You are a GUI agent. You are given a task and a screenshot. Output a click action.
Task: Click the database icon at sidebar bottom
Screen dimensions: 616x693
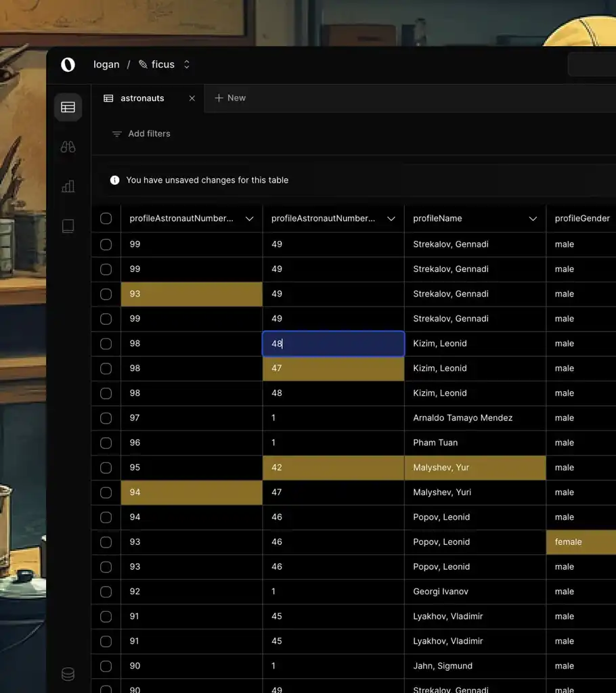[68, 674]
